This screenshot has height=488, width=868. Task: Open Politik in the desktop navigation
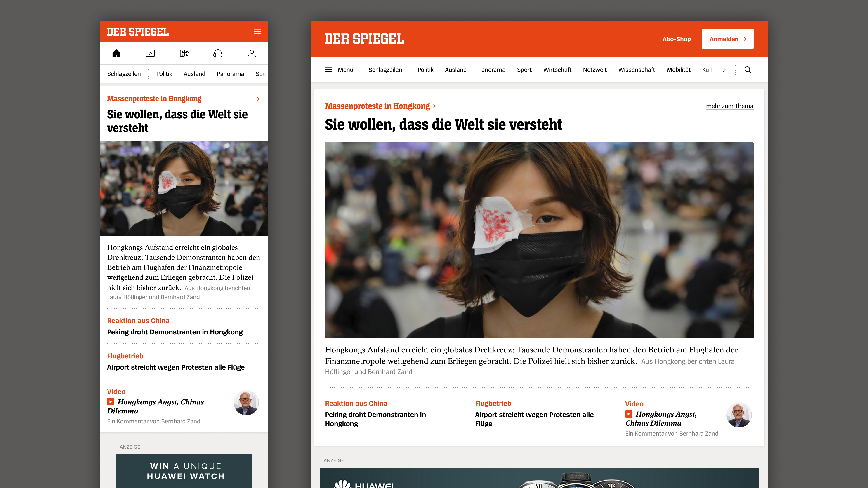[x=425, y=70]
